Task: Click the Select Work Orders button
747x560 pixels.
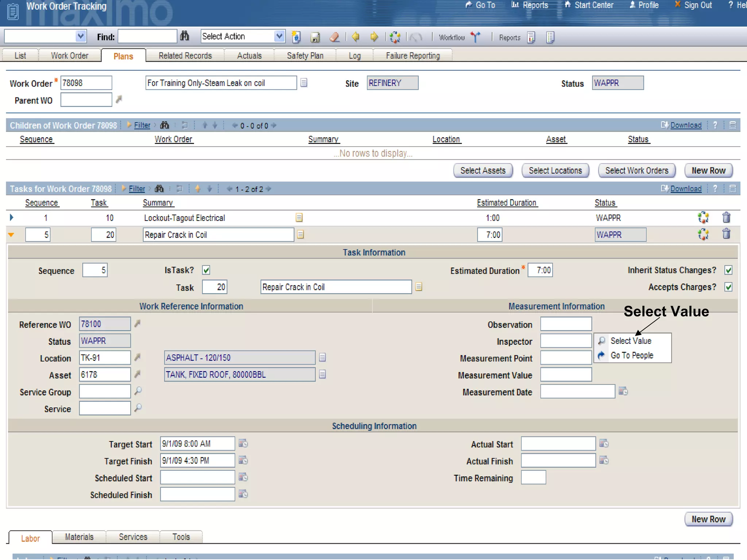Action: (x=636, y=171)
